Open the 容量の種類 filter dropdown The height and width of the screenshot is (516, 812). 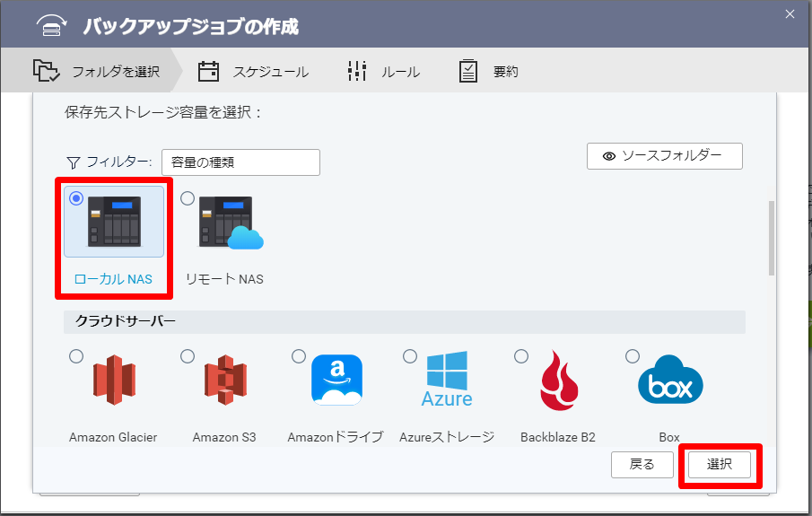click(240, 162)
